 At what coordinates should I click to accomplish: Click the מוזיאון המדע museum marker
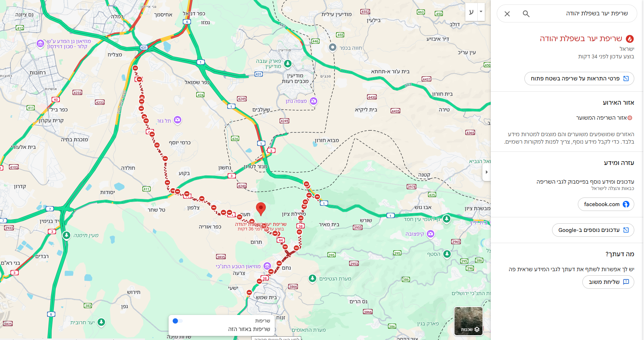pyautogui.click(x=40, y=44)
